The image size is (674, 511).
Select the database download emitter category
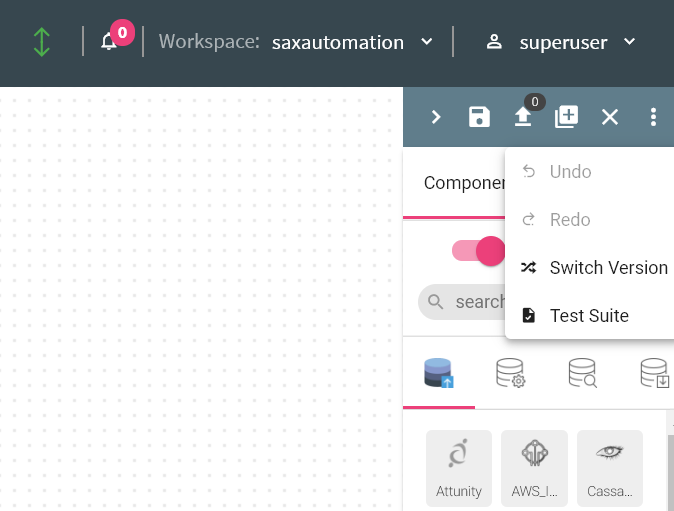click(655, 373)
